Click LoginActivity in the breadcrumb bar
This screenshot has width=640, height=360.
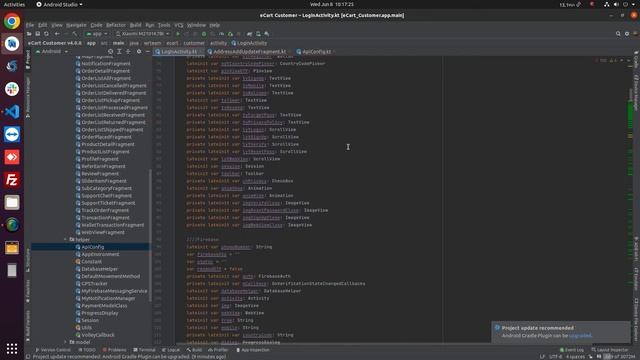tap(249, 43)
